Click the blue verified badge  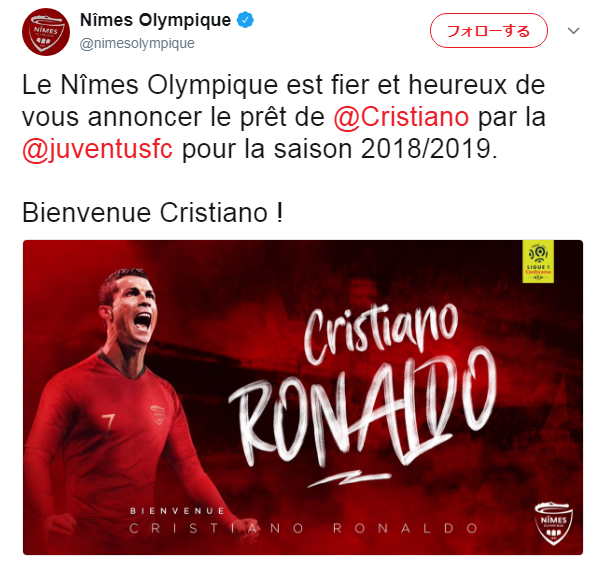click(x=245, y=20)
